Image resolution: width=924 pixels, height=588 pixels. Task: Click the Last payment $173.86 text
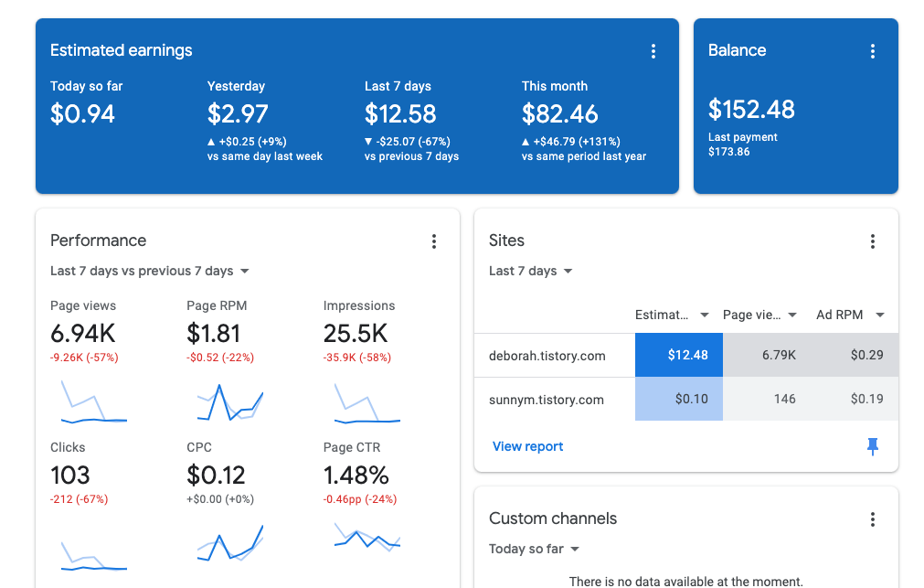742,144
